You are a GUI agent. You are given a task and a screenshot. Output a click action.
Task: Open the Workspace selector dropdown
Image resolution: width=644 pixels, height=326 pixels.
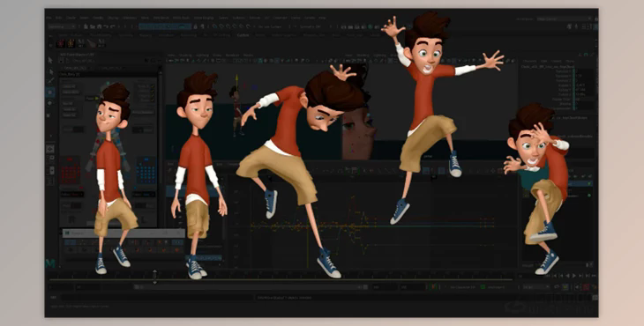pyautogui.click(x=565, y=19)
